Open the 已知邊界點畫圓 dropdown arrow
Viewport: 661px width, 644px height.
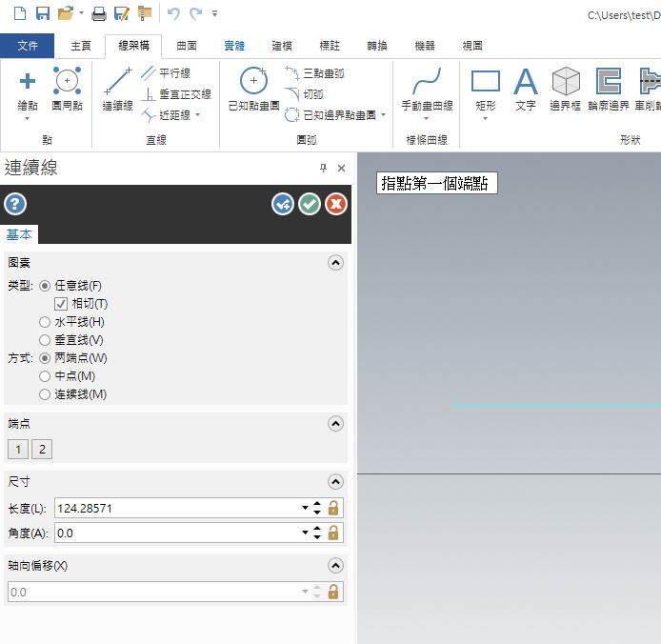(383, 114)
